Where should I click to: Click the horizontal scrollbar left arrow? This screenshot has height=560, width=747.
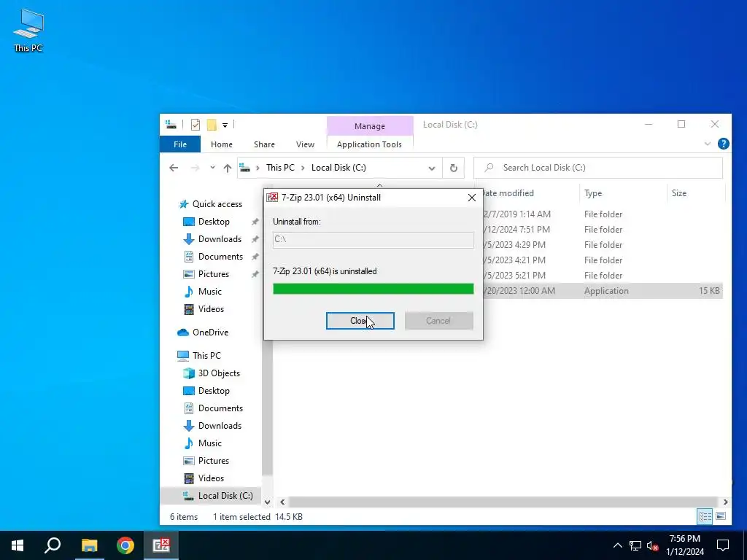point(282,502)
